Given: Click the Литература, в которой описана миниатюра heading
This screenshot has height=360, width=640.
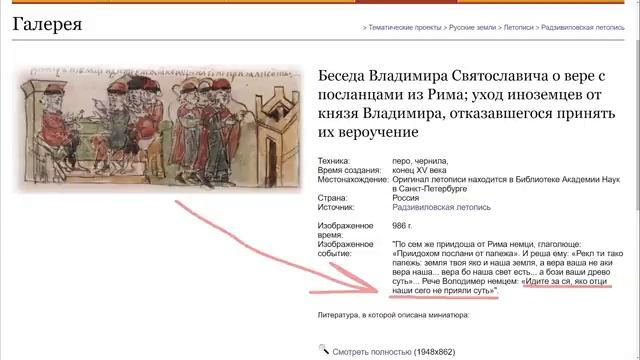Looking at the screenshot, I should (x=393, y=315).
